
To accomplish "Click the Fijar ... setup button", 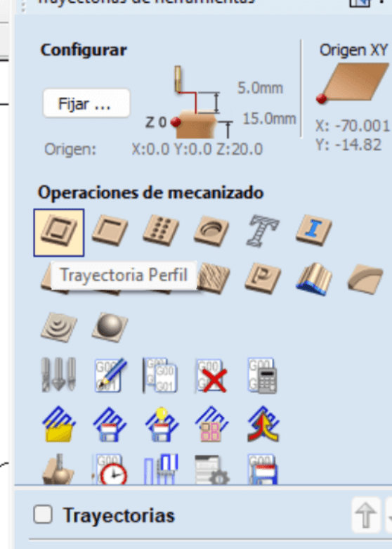I will coord(86,103).
